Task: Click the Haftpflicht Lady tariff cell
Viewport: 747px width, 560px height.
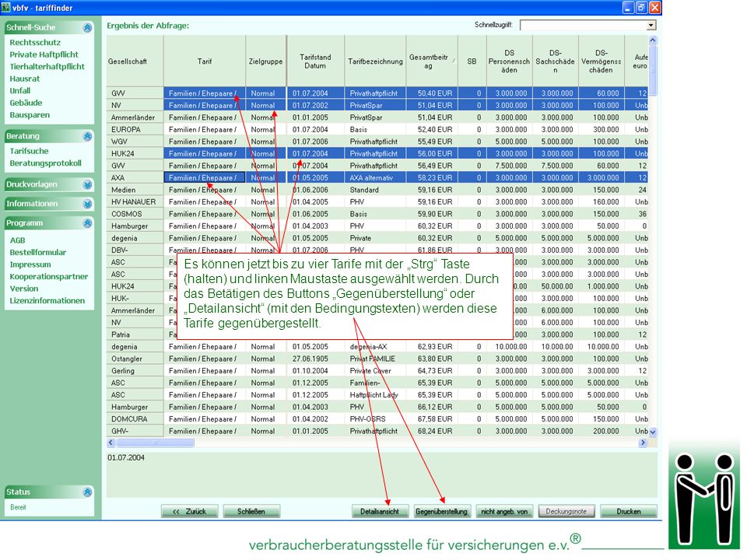Action: click(x=375, y=395)
